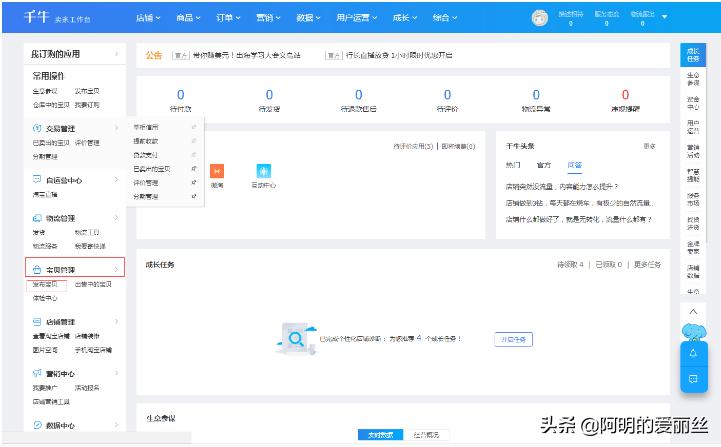Open 出售中的宝贝 under 宝贝管理
721x447 pixels.
click(x=93, y=284)
